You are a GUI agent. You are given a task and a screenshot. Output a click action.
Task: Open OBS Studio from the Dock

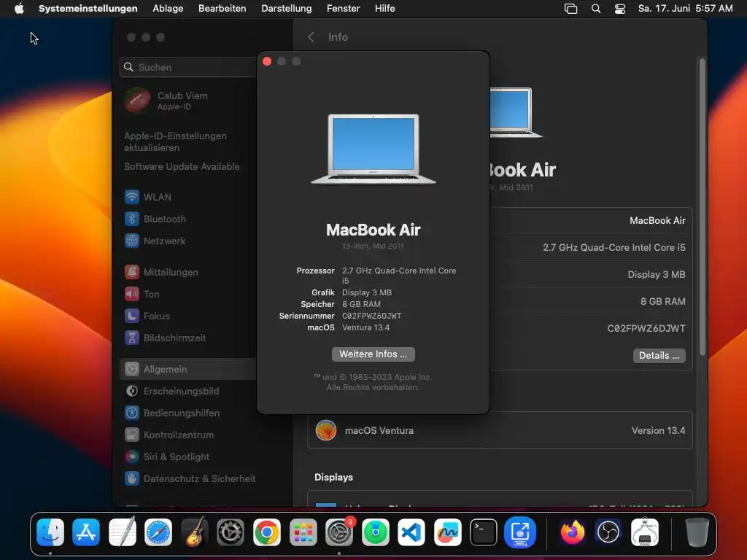608,532
